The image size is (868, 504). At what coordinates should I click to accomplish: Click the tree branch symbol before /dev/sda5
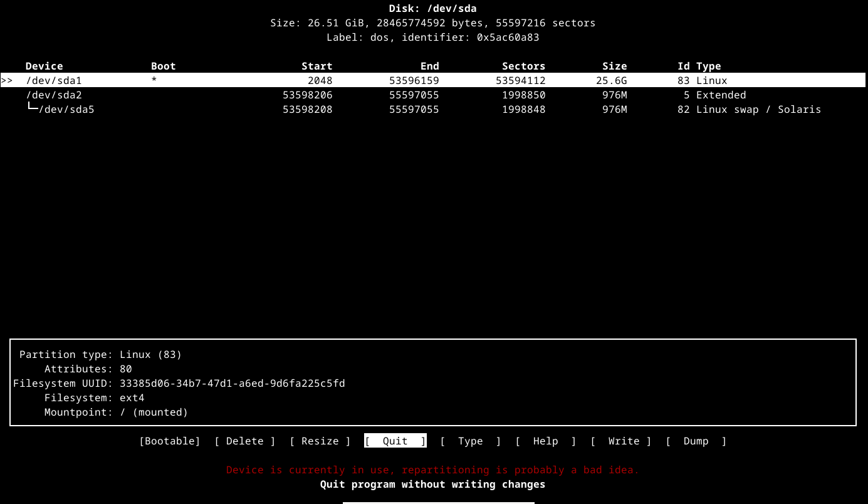click(32, 109)
